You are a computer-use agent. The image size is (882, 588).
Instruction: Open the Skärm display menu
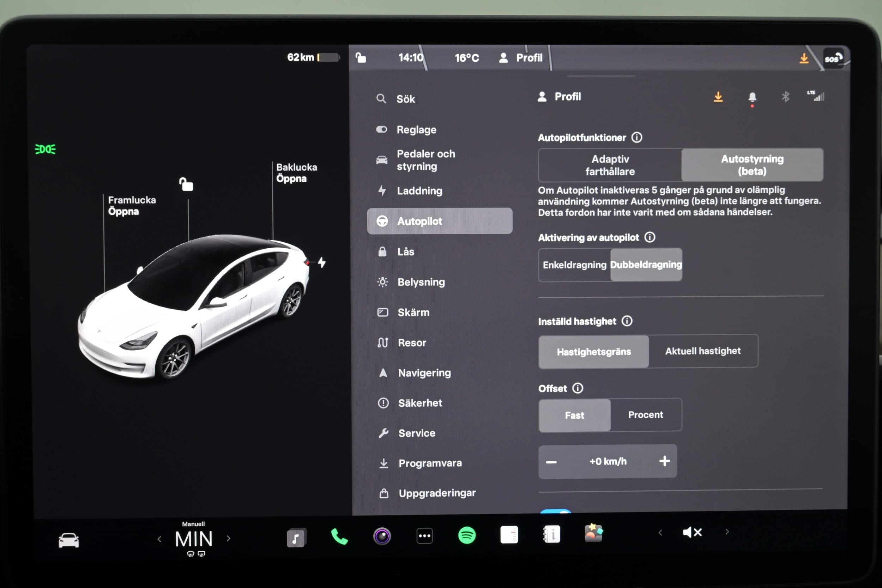pyautogui.click(x=404, y=313)
